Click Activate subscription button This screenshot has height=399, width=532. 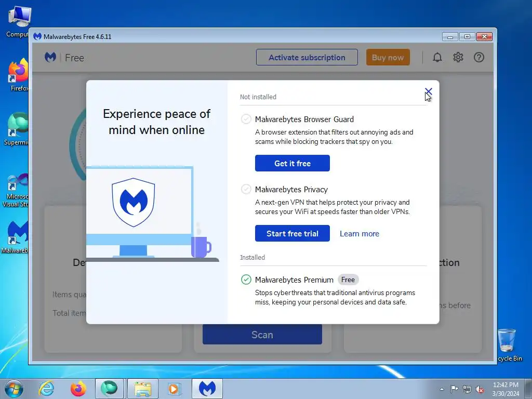click(307, 57)
